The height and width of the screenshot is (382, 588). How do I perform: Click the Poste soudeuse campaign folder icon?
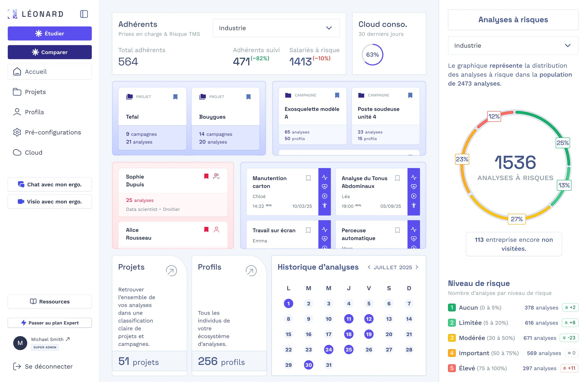pyautogui.click(x=361, y=95)
